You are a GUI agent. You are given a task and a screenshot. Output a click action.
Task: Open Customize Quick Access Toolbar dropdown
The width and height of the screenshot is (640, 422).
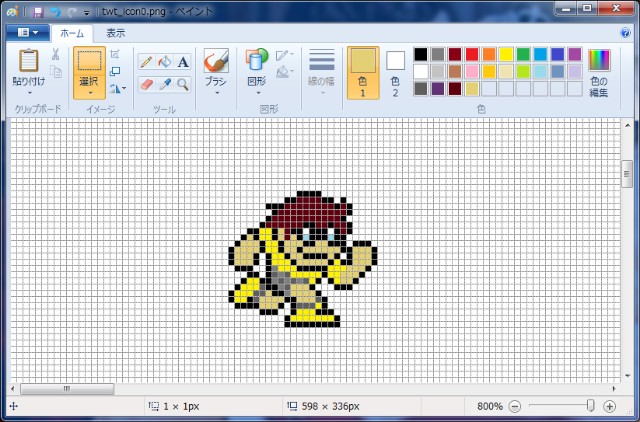[87, 13]
